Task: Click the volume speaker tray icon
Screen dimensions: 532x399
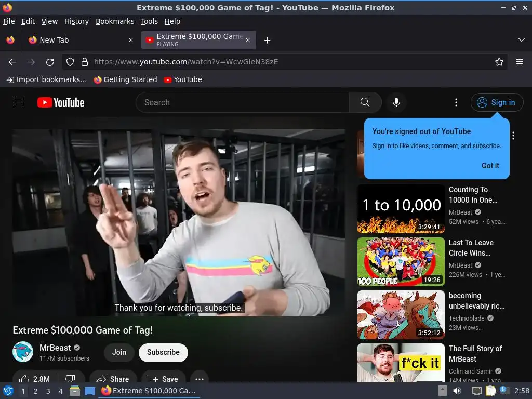Action: tap(457, 391)
